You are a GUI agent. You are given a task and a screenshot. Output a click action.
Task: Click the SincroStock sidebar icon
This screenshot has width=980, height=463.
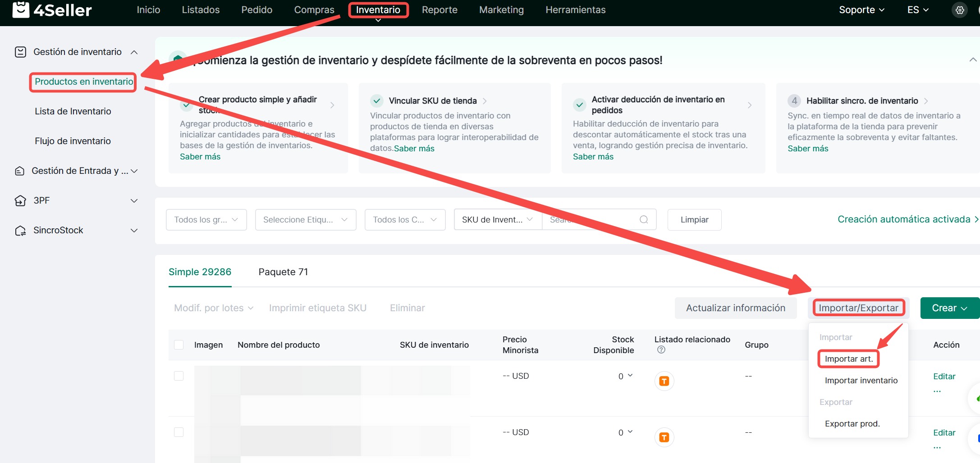[20, 231]
